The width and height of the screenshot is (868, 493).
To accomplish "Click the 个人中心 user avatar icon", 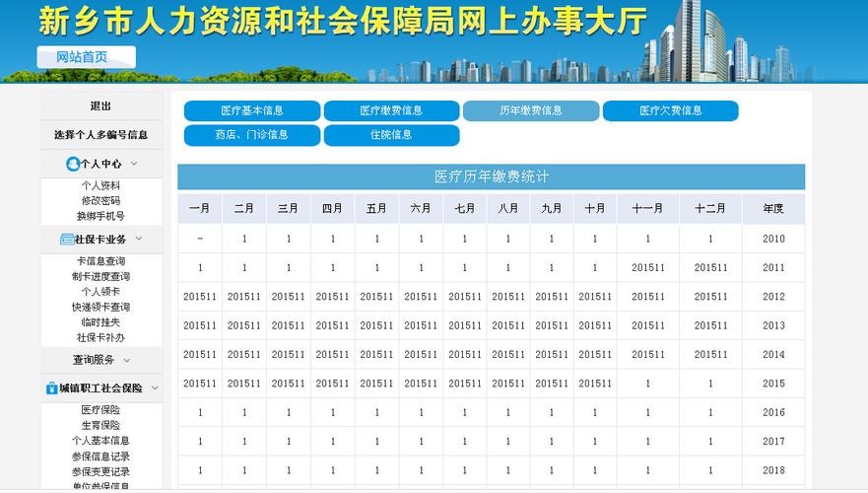I will click(73, 164).
